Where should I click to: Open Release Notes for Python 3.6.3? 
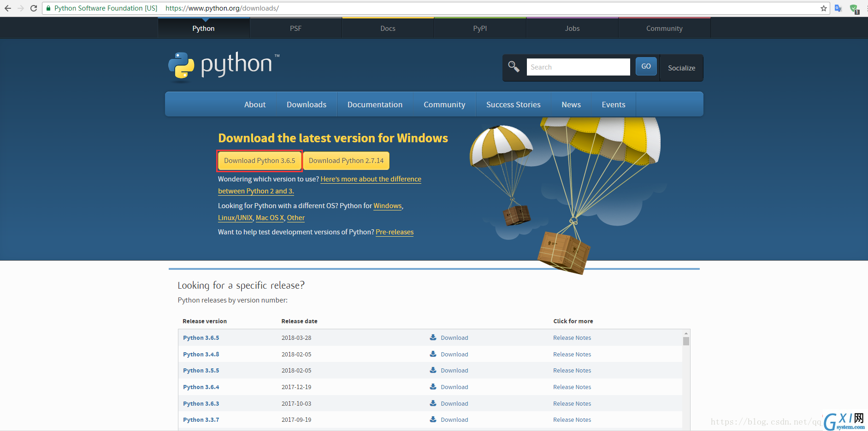(572, 403)
